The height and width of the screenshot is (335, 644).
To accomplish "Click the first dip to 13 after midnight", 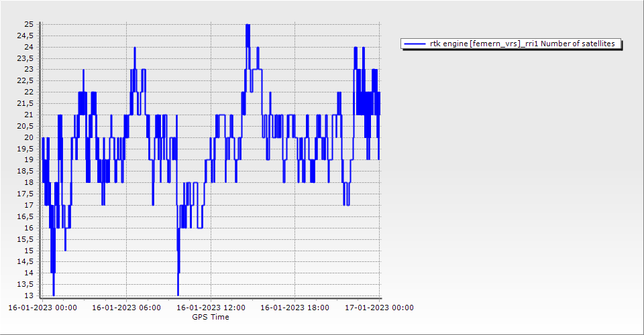I will pyautogui.click(x=54, y=294).
